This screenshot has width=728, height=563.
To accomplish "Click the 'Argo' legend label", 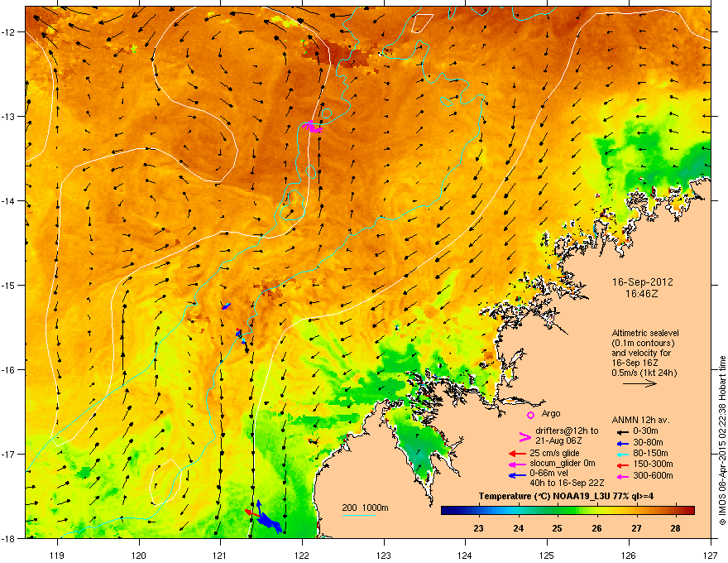I will (x=551, y=413).
